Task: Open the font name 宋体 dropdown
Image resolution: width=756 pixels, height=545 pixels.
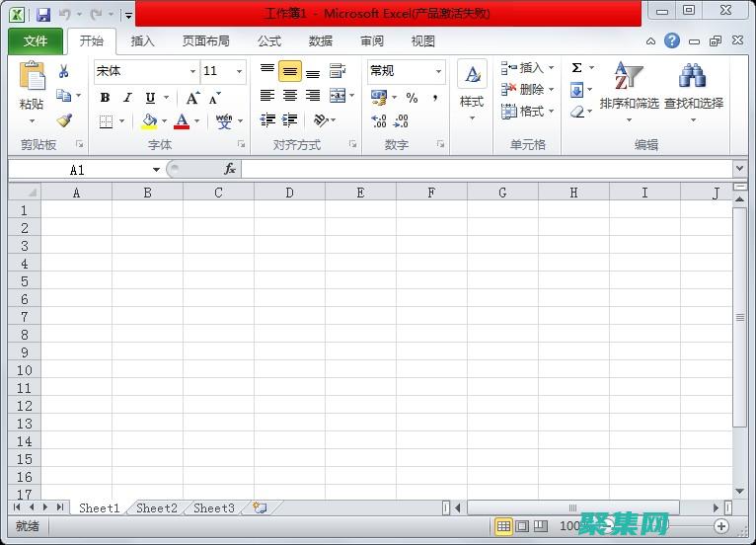Action: 192,71
